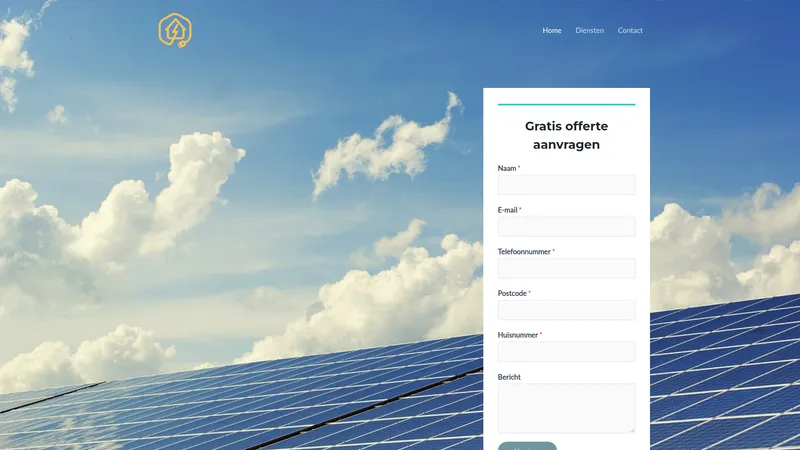
Task: Focus the Huisnummer input field
Action: click(x=566, y=352)
